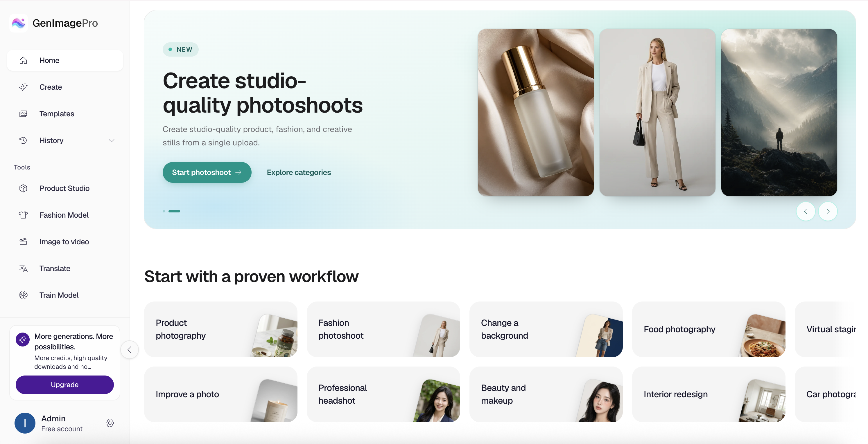Open the Create menu item
This screenshot has width=868, height=444.
[65, 87]
